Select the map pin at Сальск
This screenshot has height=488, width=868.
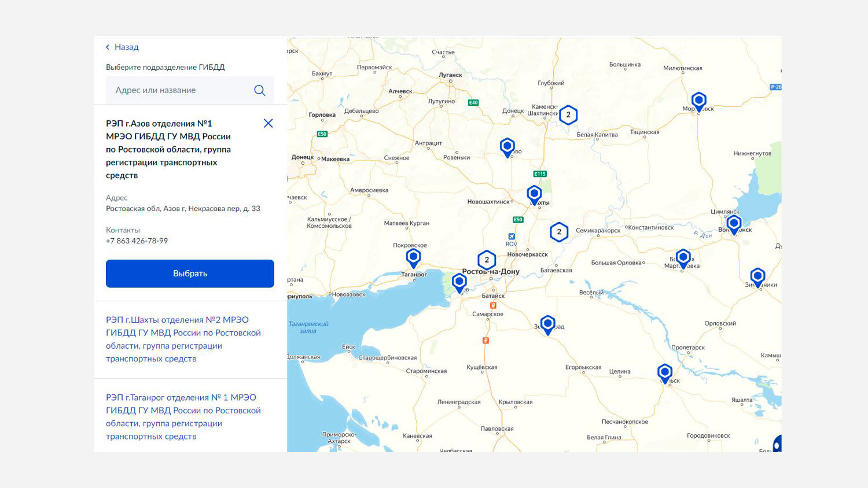(x=665, y=373)
